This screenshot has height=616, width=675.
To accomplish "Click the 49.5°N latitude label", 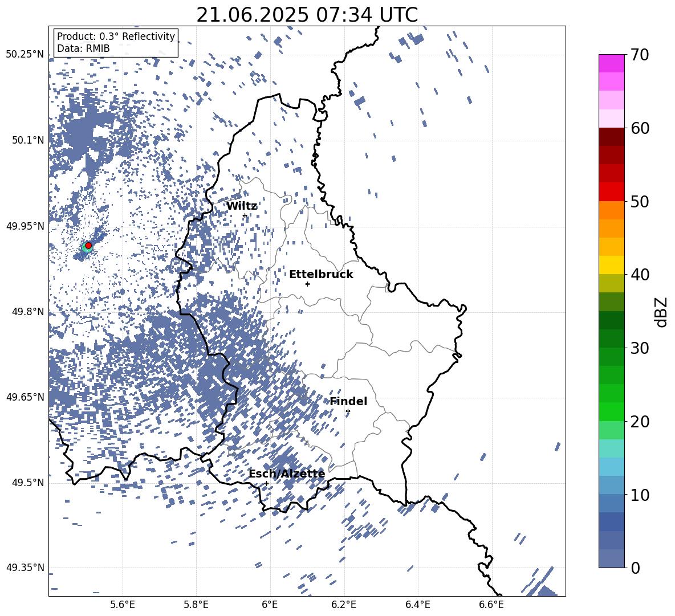I will (28, 482).
